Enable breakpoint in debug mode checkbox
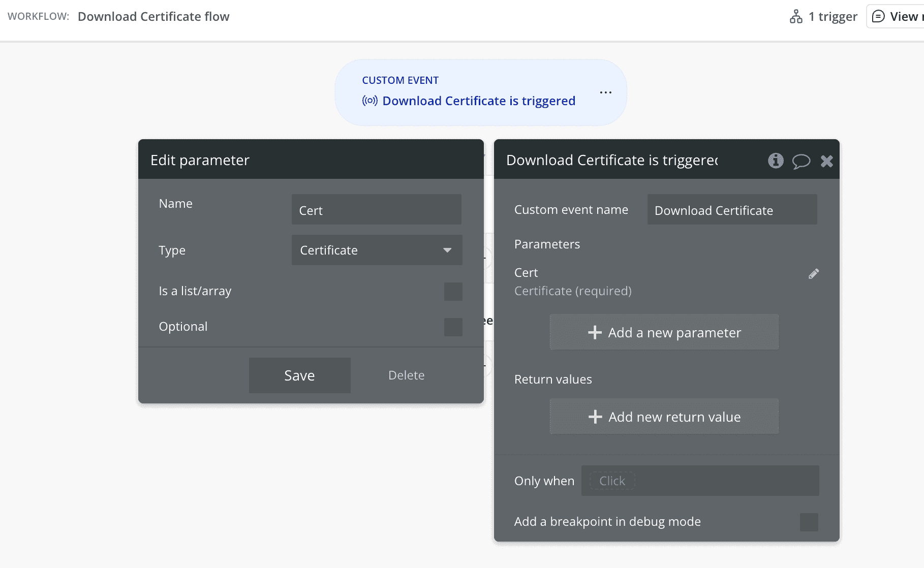This screenshot has width=924, height=568. click(x=809, y=522)
